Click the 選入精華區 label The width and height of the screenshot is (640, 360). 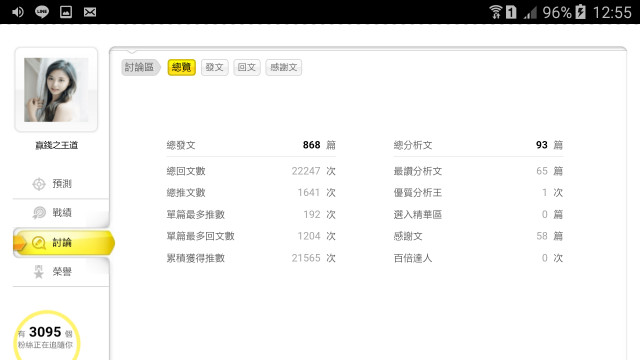click(418, 214)
